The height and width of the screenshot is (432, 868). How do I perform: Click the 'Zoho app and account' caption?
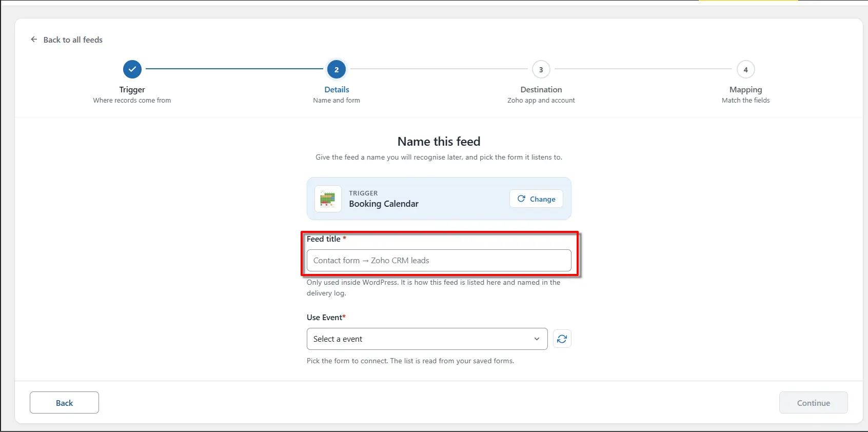click(x=541, y=101)
